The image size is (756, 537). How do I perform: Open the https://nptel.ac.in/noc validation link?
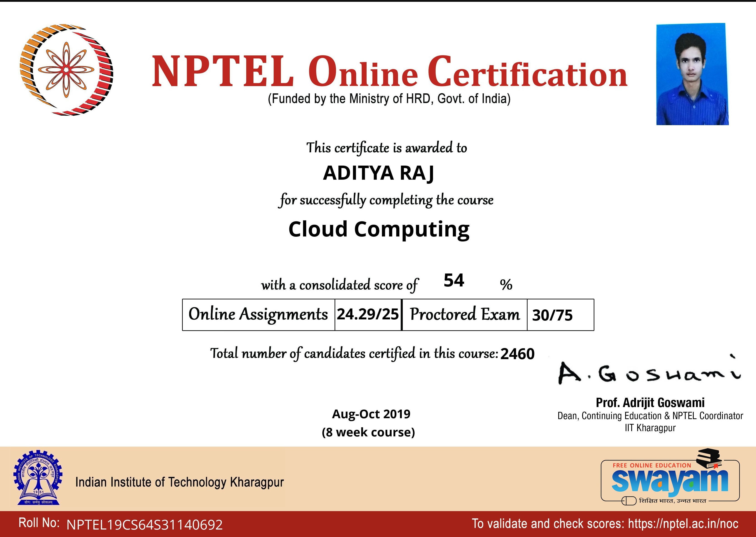pyautogui.click(x=683, y=524)
